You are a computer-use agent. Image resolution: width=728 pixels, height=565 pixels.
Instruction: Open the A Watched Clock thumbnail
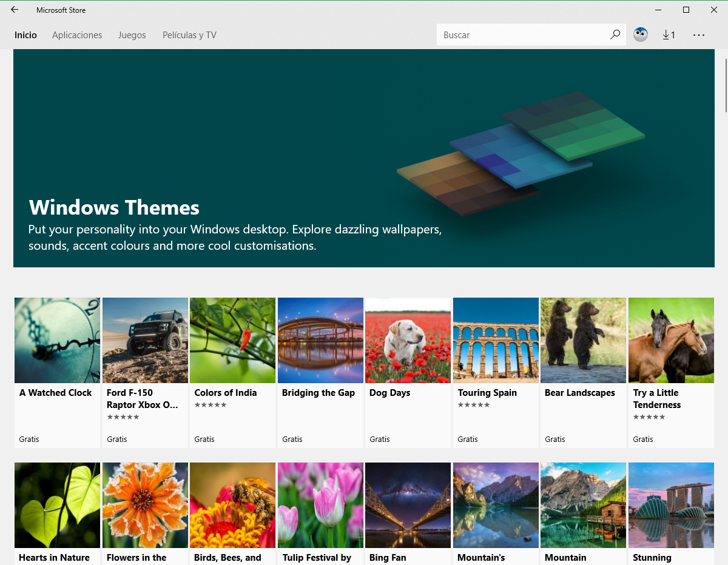click(x=57, y=340)
